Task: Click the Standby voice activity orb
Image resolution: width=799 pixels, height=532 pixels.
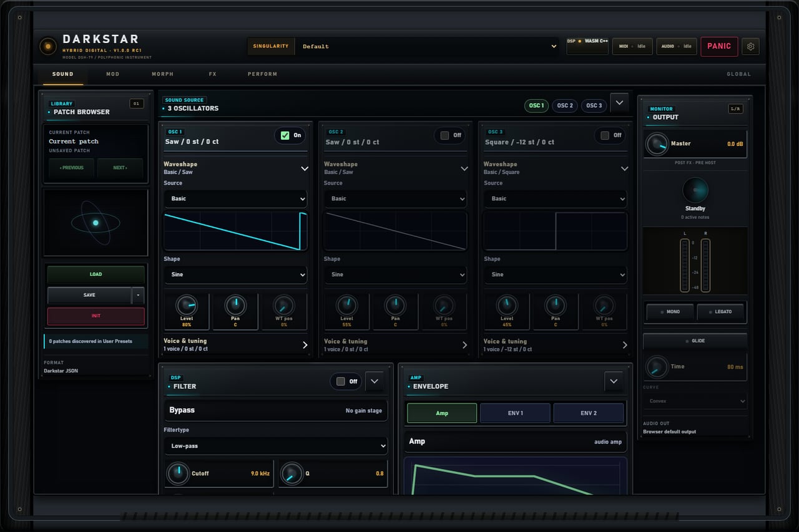Action: (695, 190)
